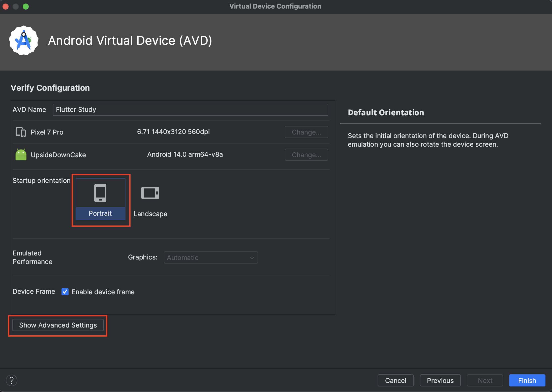
Task: Show Advanced Settings
Action: [x=58, y=325]
